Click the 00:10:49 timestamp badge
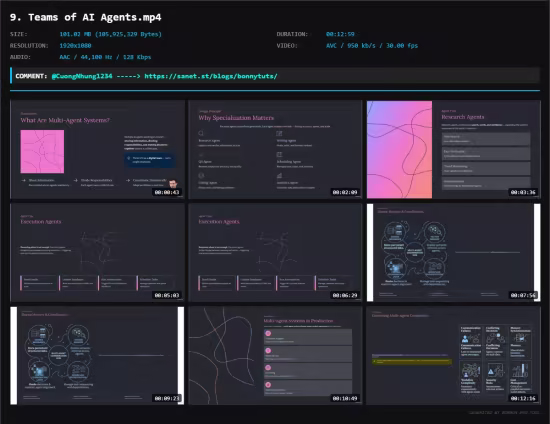The width and height of the screenshot is (550, 424). point(345,398)
